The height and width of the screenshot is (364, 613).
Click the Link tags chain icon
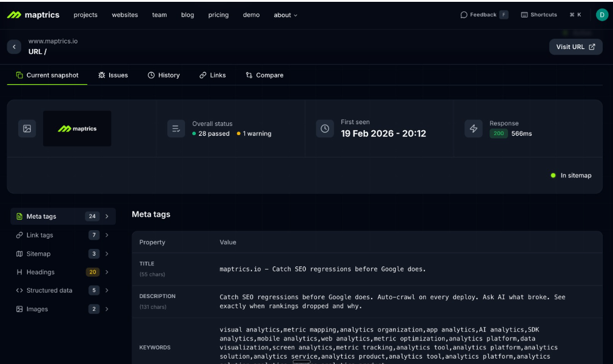point(19,235)
